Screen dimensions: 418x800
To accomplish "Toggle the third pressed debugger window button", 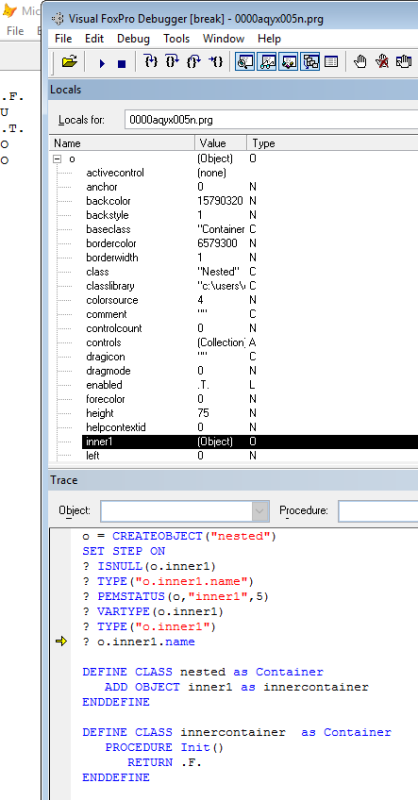I will (288, 62).
